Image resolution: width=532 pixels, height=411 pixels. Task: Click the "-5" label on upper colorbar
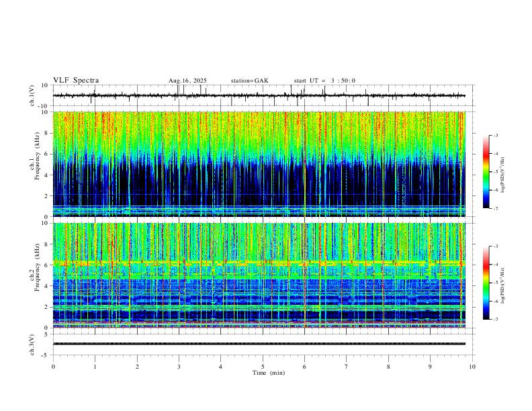point(496,172)
